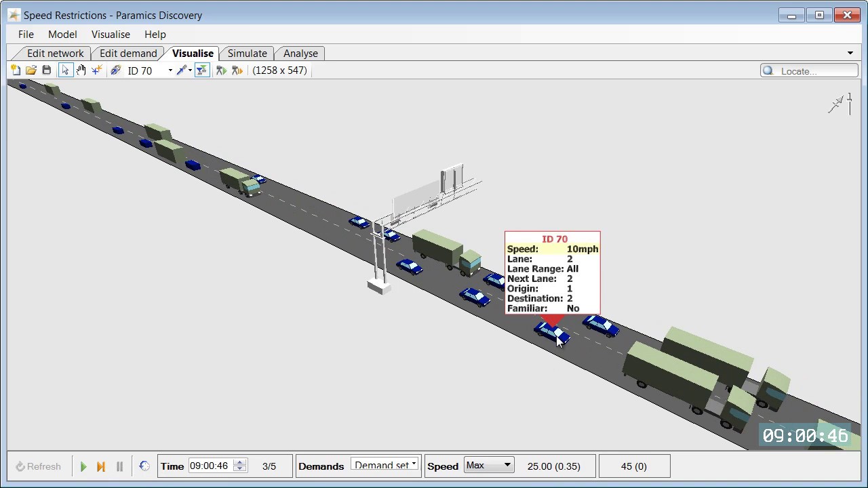Screen dimensions: 868x488
Task: Click the Familiar: No row in tooltip
Action: pos(553,308)
